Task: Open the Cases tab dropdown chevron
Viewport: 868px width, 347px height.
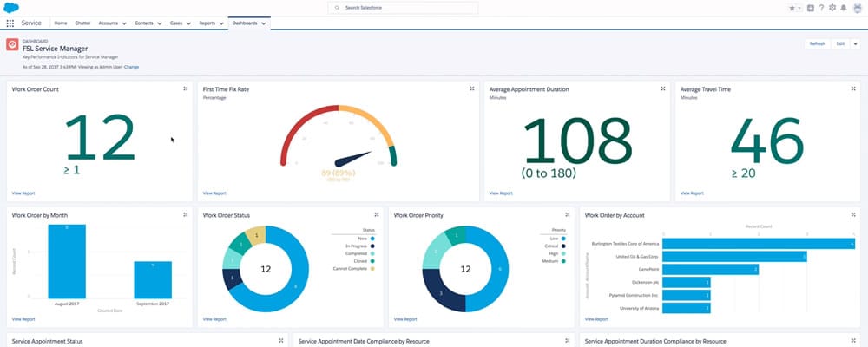Action: (188, 23)
